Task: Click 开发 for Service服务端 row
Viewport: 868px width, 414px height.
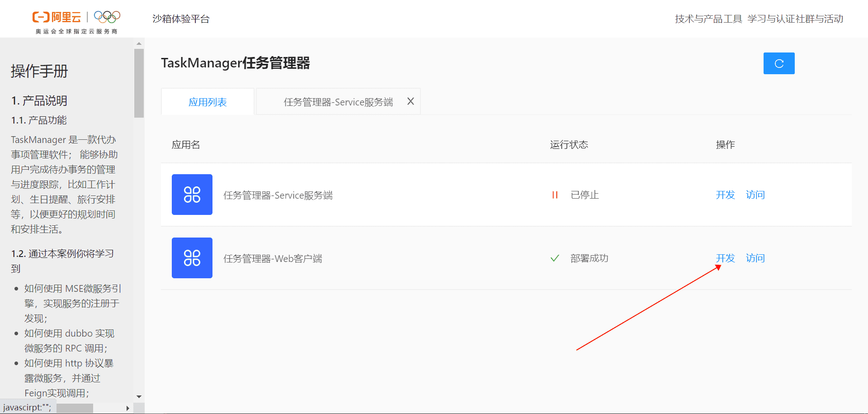Action: tap(725, 195)
